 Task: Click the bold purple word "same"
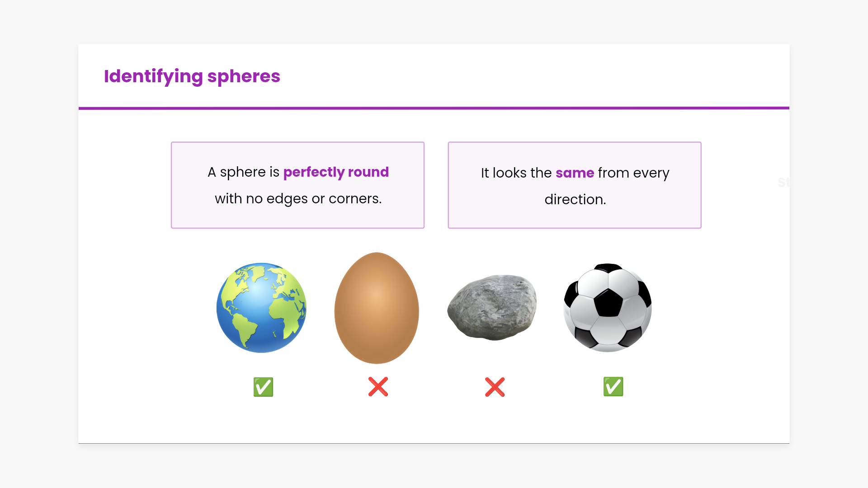tap(575, 173)
